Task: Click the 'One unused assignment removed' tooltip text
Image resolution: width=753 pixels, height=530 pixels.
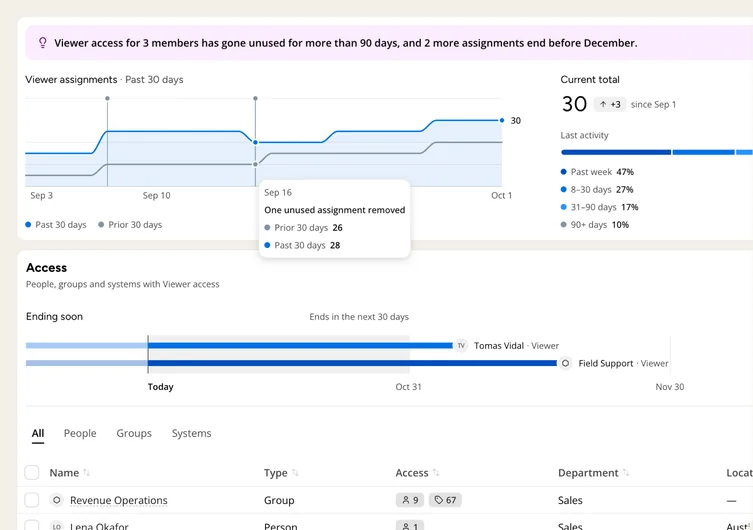Action: click(335, 210)
